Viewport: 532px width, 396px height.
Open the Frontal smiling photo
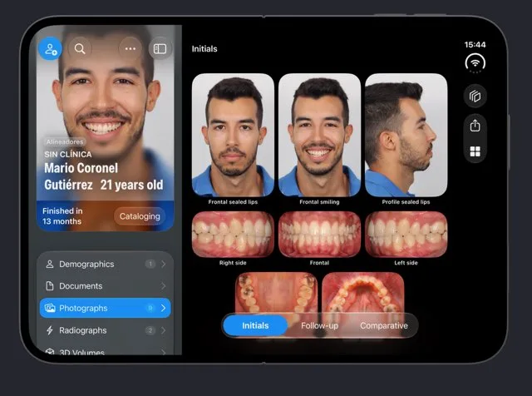coord(319,135)
